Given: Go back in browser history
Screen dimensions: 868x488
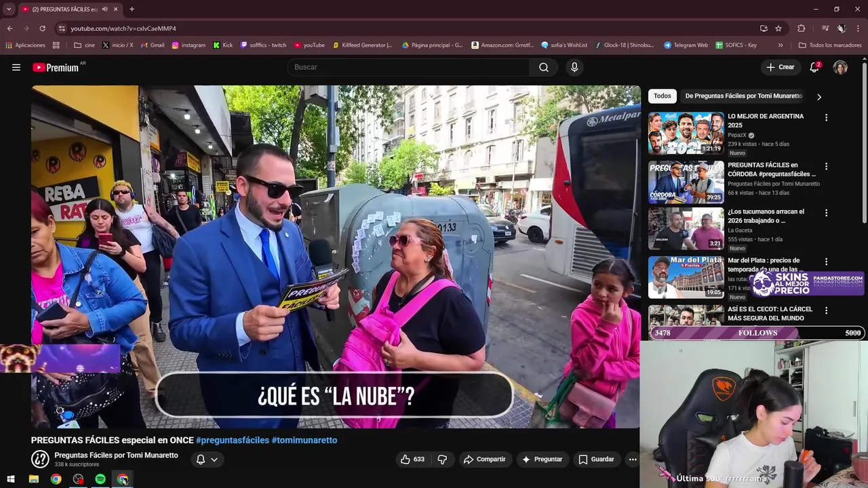Looking at the screenshot, I should tap(9, 28).
